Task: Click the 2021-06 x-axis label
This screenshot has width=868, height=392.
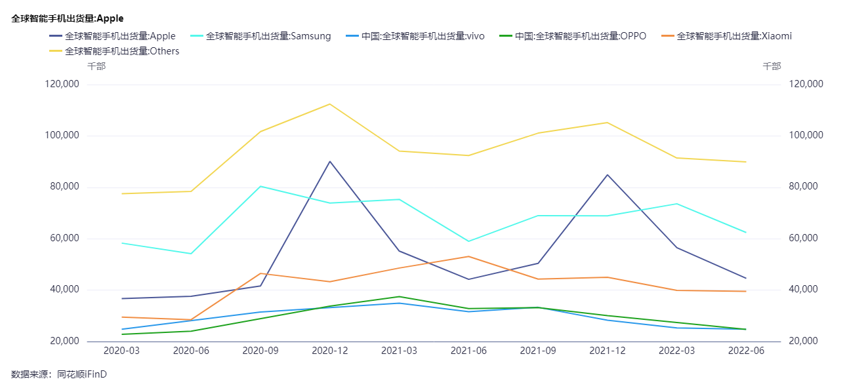Action: (468, 351)
